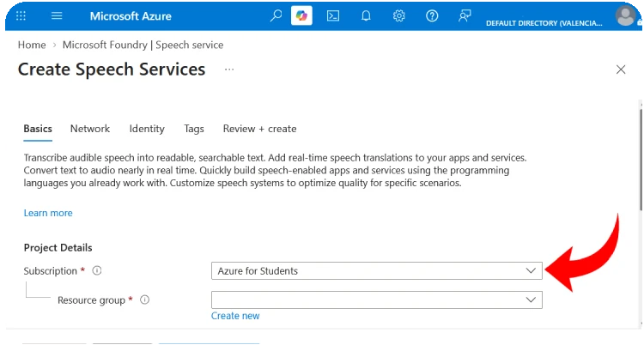The image size is (644, 345).
Task: Open the help question mark icon
Action: point(432,16)
